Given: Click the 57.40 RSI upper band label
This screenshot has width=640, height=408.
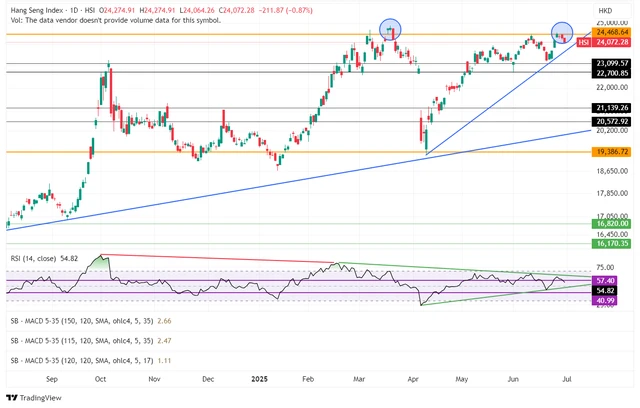Looking at the screenshot, I should click(x=605, y=281).
